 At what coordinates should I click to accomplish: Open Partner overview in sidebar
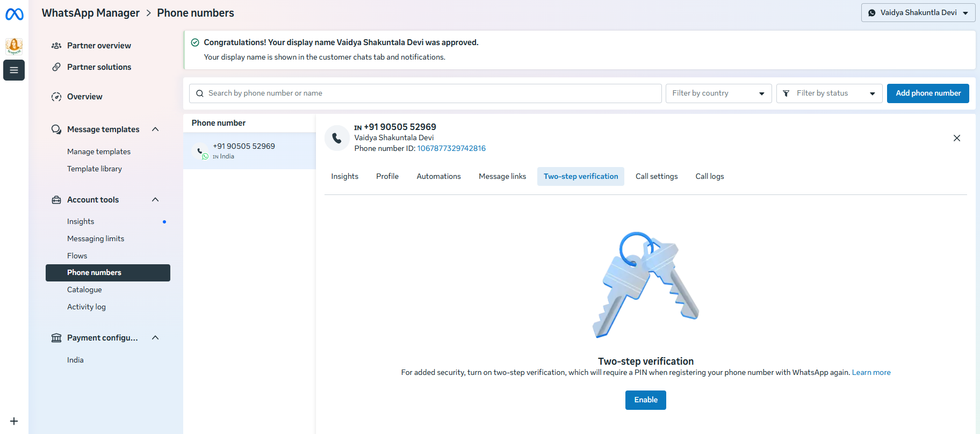click(x=99, y=46)
